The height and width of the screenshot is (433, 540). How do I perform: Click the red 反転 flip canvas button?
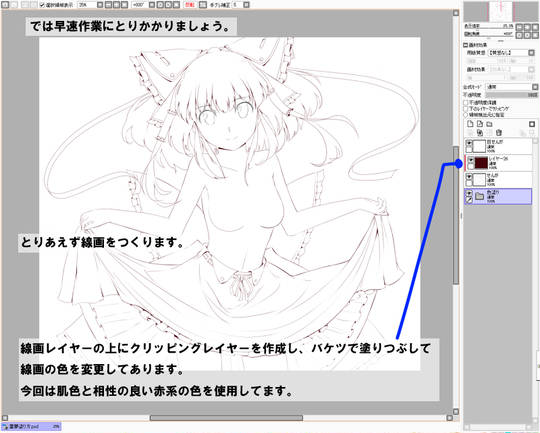pos(190,5)
